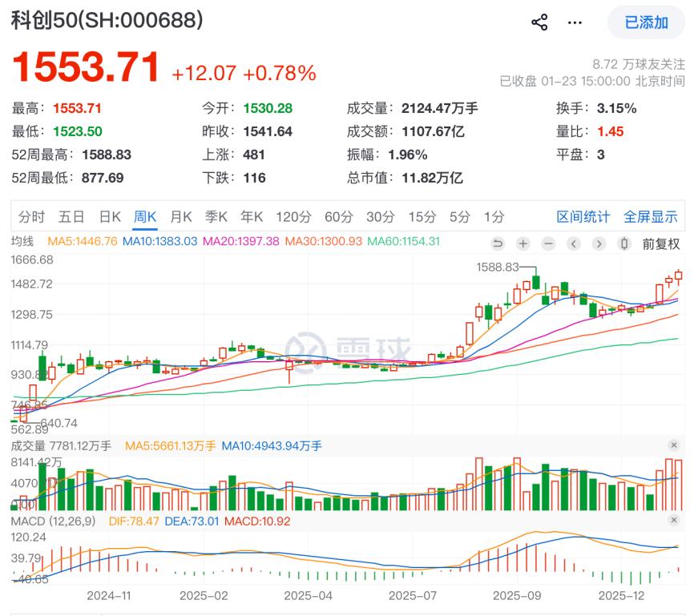
Task: Pan the chart left with arrow icon
Action: coord(573,244)
